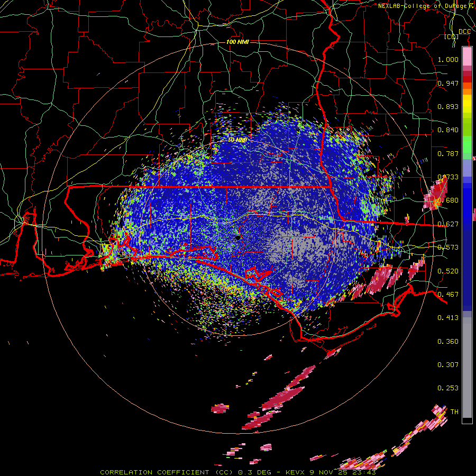
Task: Click the 0.893 scale value
Action: [448, 106]
